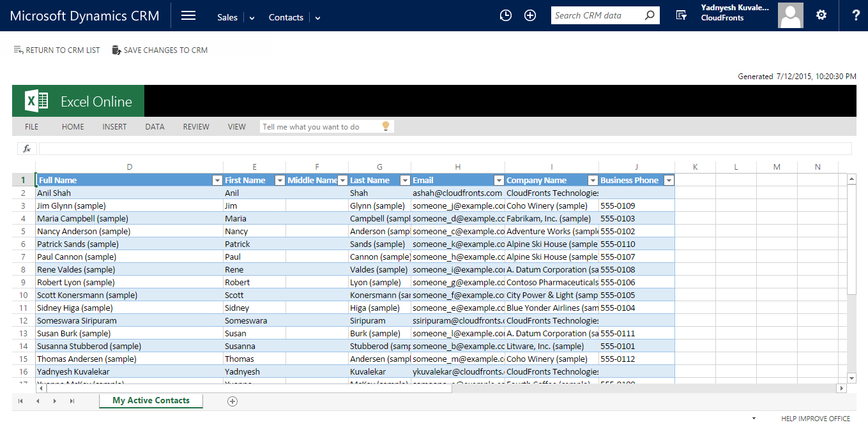Open recently viewed items clock icon
The width and height of the screenshot is (868, 425).
coord(505,16)
